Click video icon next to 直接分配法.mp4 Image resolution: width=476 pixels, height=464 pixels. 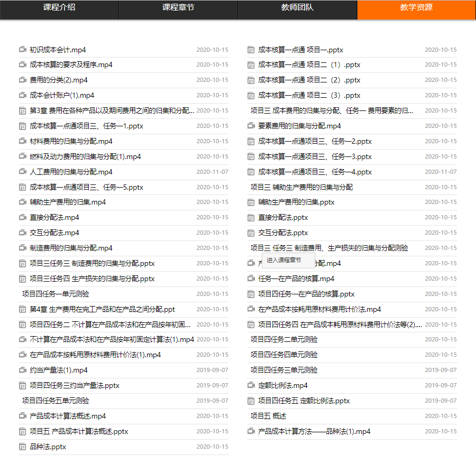pos(23,217)
